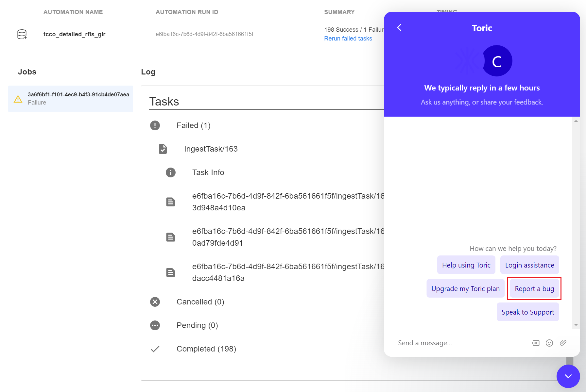
Task: Click the X icon next to Cancelled (0)
Action: [155, 302]
